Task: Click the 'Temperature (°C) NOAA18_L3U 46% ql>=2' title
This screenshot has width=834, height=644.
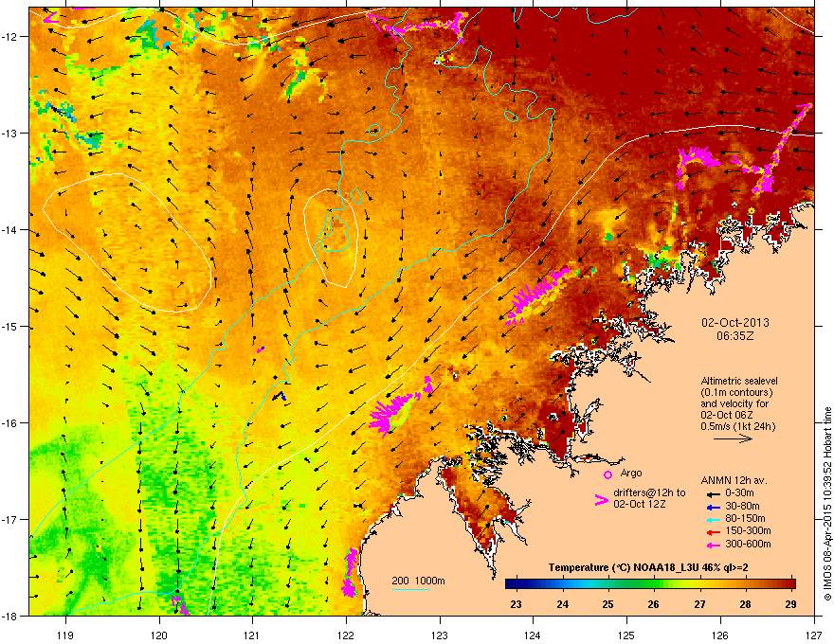Action: [648, 568]
